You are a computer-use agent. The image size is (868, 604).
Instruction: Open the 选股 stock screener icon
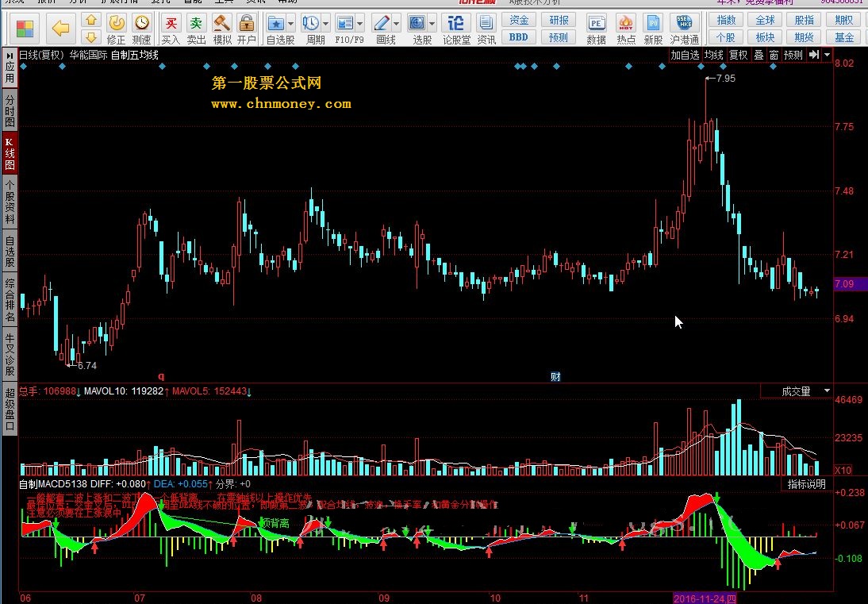click(417, 23)
